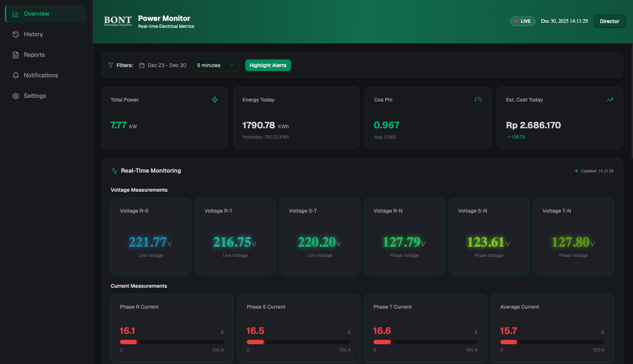Screen dimensions: 633x364
Task: Open the 5 minutes interval dropdown
Action: [216, 65]
